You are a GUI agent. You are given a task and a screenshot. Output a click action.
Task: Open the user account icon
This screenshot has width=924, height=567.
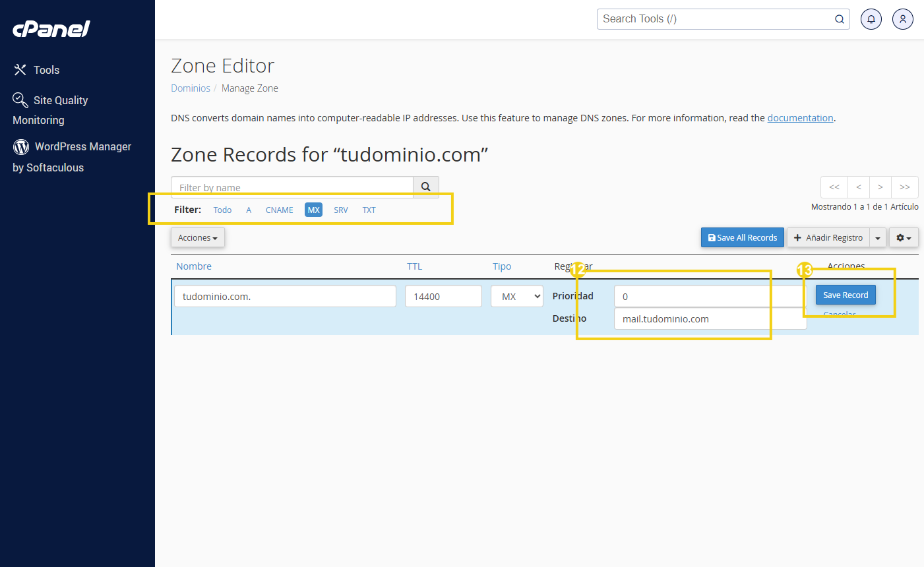tap(902, 19)
